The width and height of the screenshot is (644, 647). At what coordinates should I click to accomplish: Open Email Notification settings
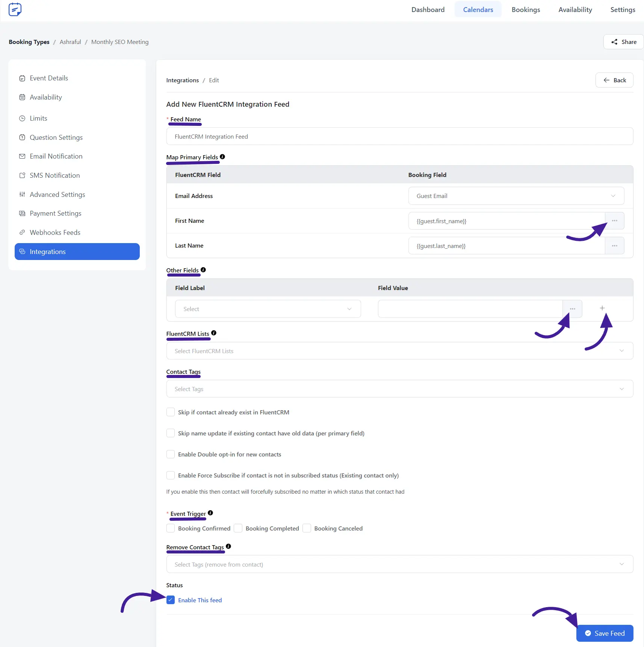click(77, 156)
